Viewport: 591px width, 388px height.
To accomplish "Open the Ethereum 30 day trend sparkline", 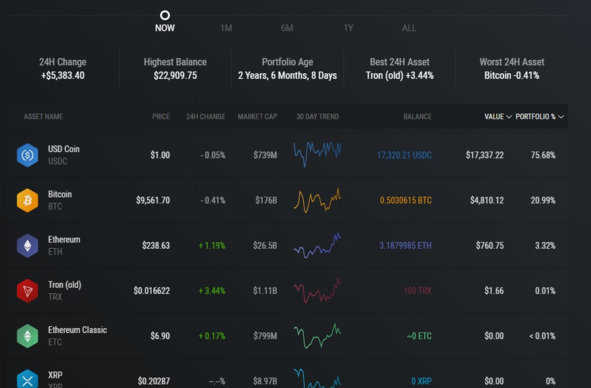I will click(317, 245).
